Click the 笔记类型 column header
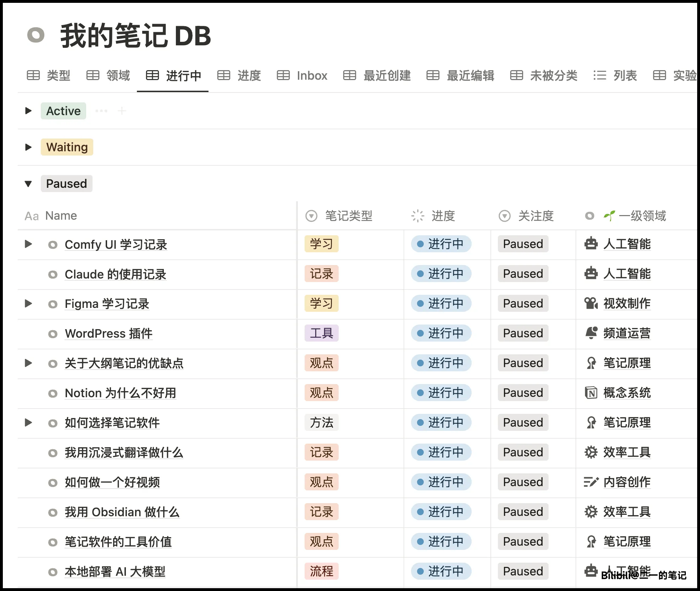 (x=350, y=216)
